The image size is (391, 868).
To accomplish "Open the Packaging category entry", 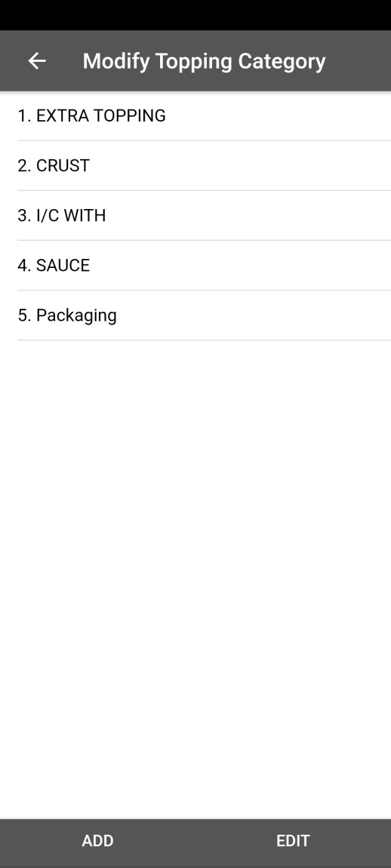I will 195,315.
